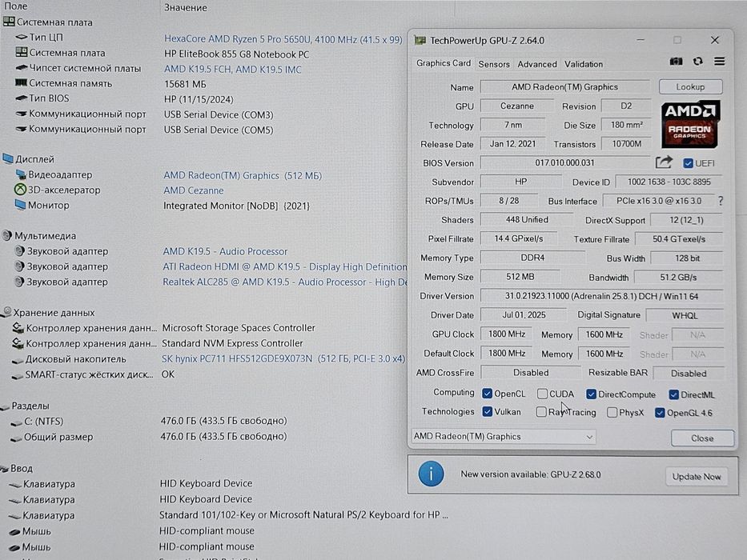This screenshot has width=747, height=560.
Task: Toggle the DirectML checkbox
Action: (673, 394)
